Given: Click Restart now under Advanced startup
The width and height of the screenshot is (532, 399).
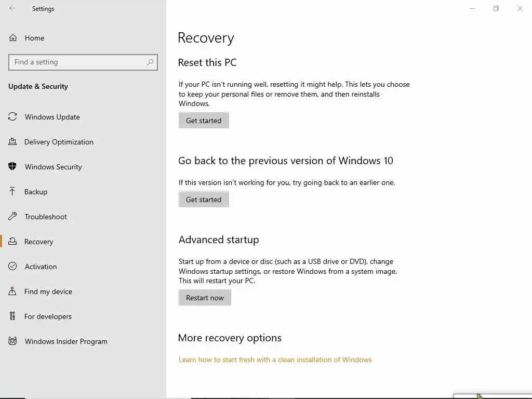Looking at the screenshot, I should click(x=205, y=298).
